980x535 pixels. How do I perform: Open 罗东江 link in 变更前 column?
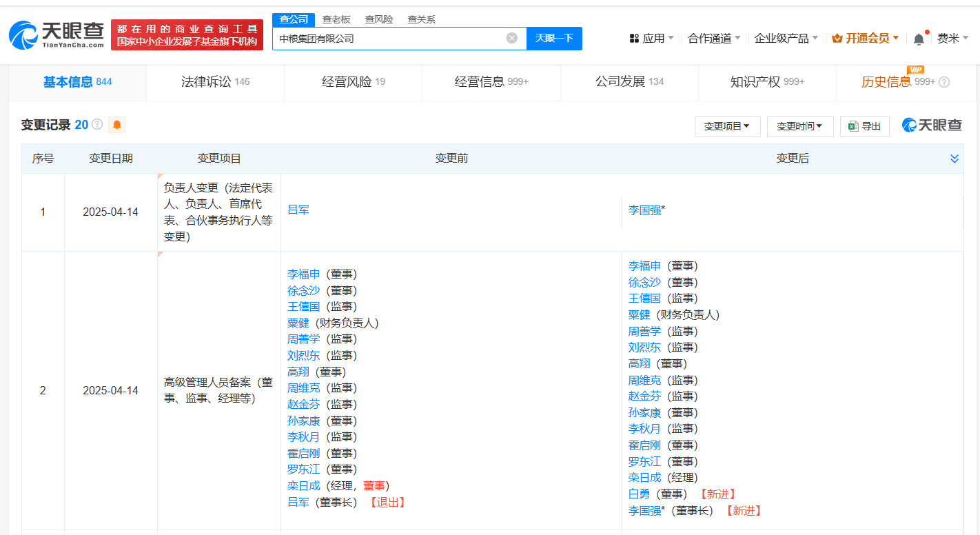pos(304,469)
